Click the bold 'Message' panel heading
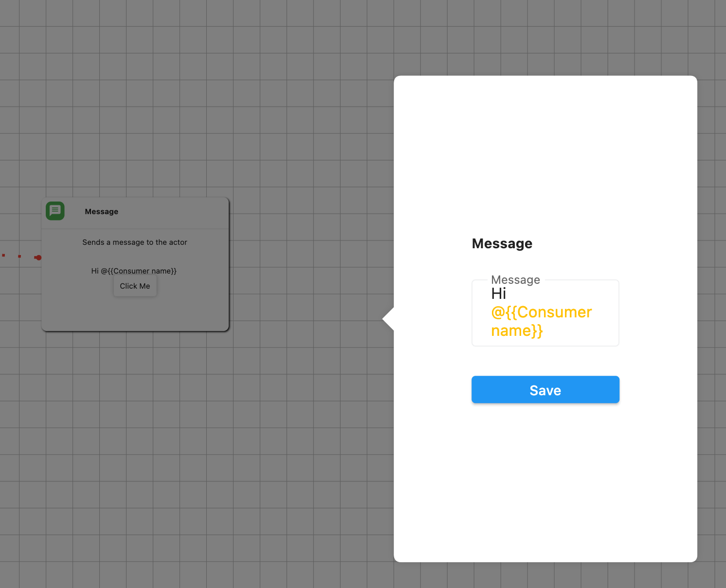Image resolution: width=726 pixels, height=588 pixels. point(502,243)
